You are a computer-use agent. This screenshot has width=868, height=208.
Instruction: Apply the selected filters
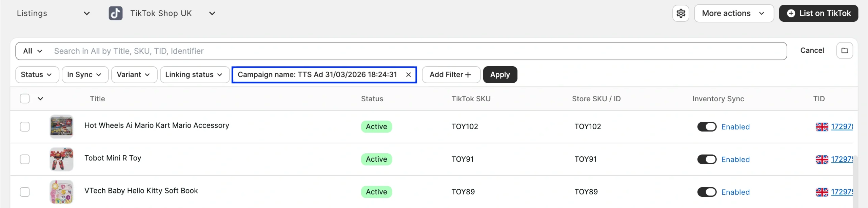(500, 75)
